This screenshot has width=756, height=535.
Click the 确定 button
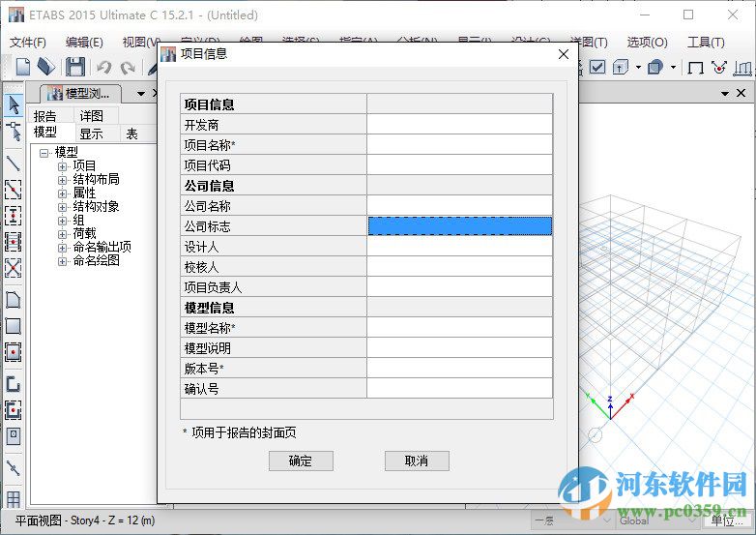[x=301, y=461]
